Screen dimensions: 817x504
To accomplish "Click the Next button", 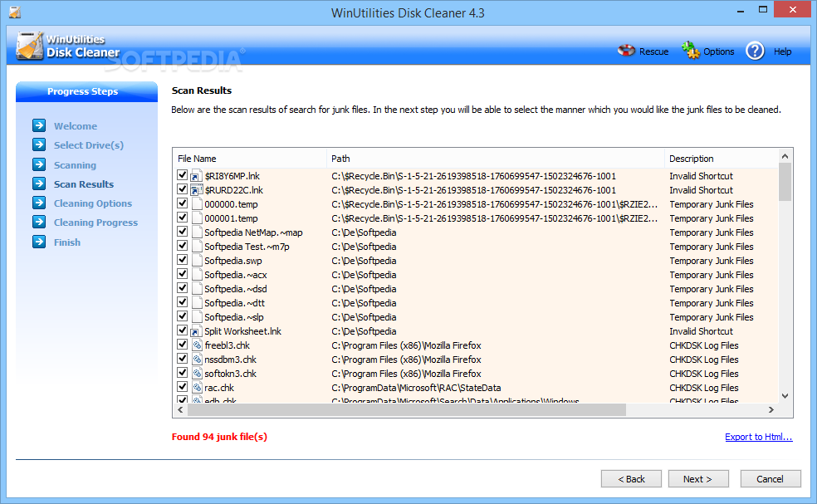I will click(698, 479).
